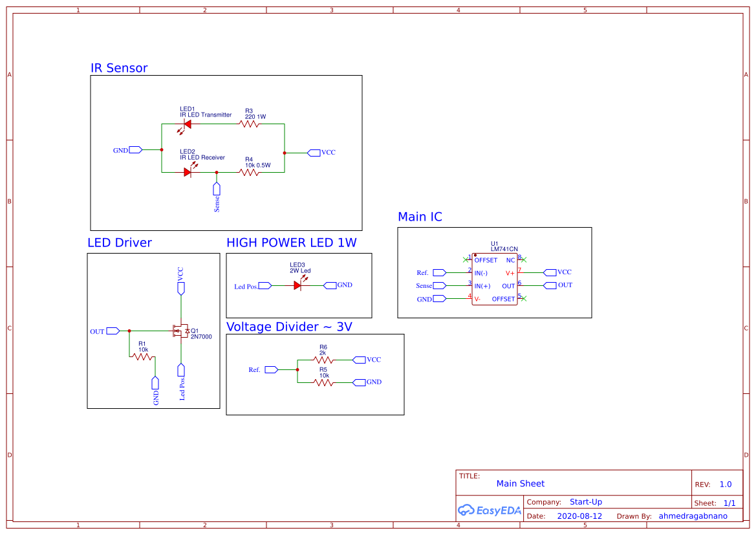Viewport: 756px width, 535px height.
Task: Select the GND port in Main IC
Action: pyautogui.click(x=440, y=299)
